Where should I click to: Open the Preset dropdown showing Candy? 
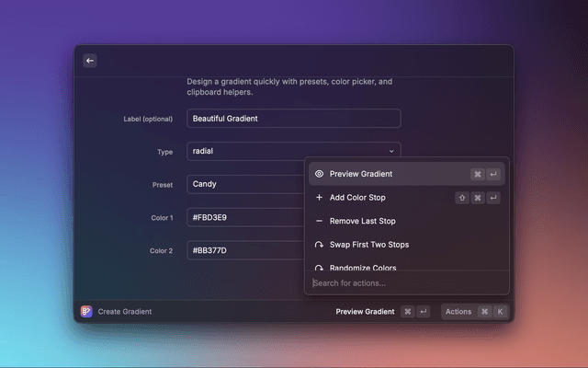pos(244,184)
